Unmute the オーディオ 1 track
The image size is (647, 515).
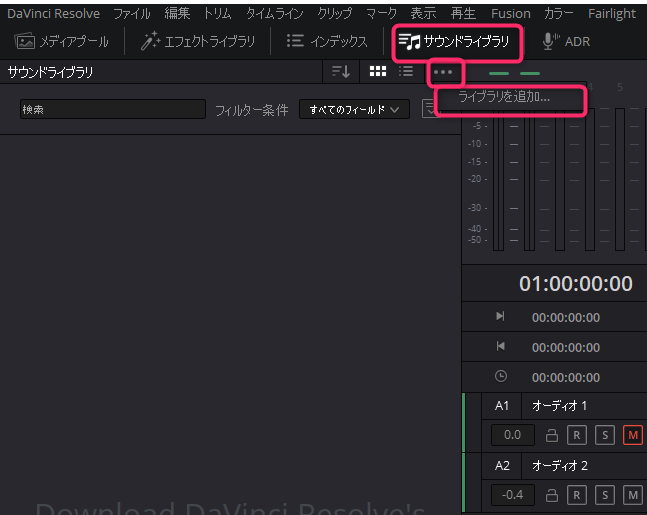click(633, 435)
